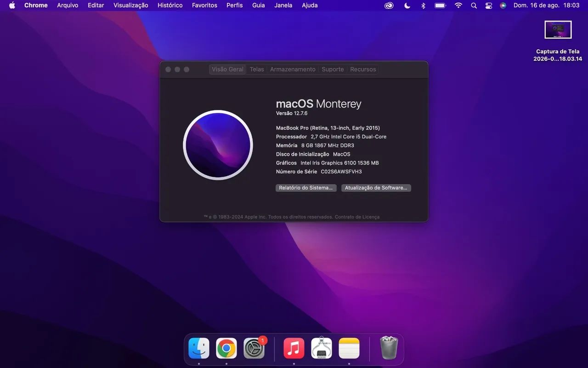This screenshot has height=368, width=588.
Task: Open the Apple menu
Action: click(x=12, y=6)
